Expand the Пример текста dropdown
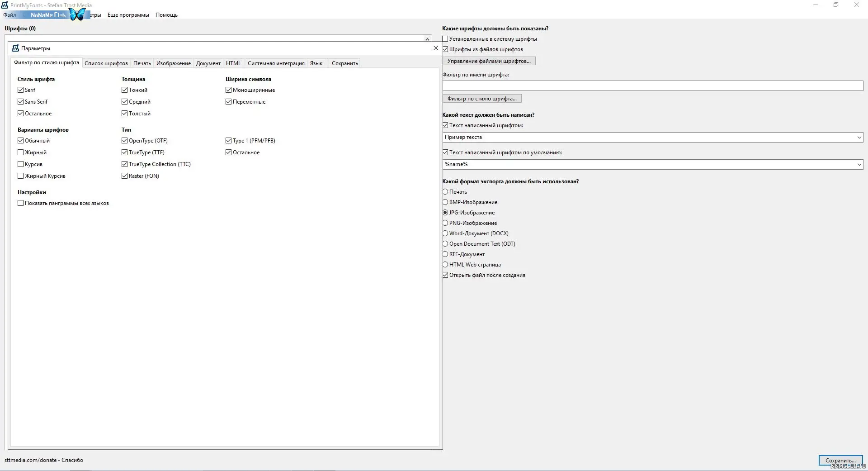Image resolution: width=868 pixels, height=471 pixels. pos(859,138)
